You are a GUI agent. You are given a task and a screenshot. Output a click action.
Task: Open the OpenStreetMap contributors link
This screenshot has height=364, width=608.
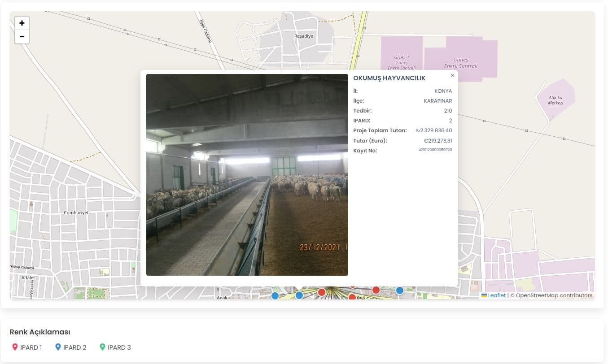[554, 295]
